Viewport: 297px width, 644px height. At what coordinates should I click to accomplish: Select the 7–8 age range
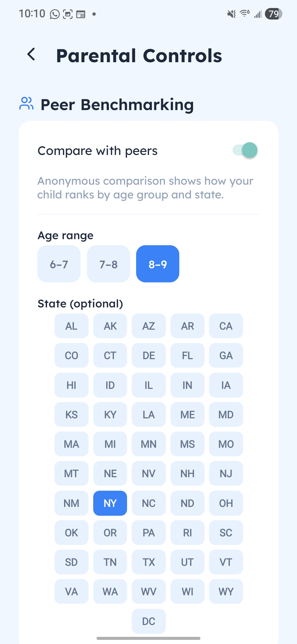click(108, 264)
